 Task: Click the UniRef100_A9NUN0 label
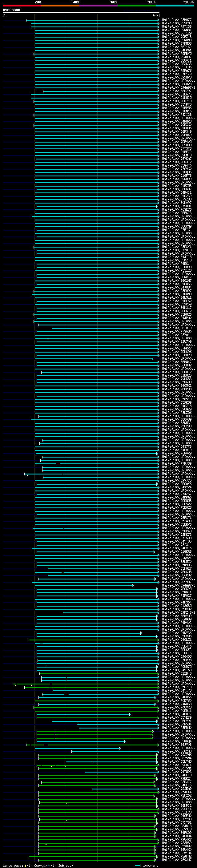[x=177, y=40]
